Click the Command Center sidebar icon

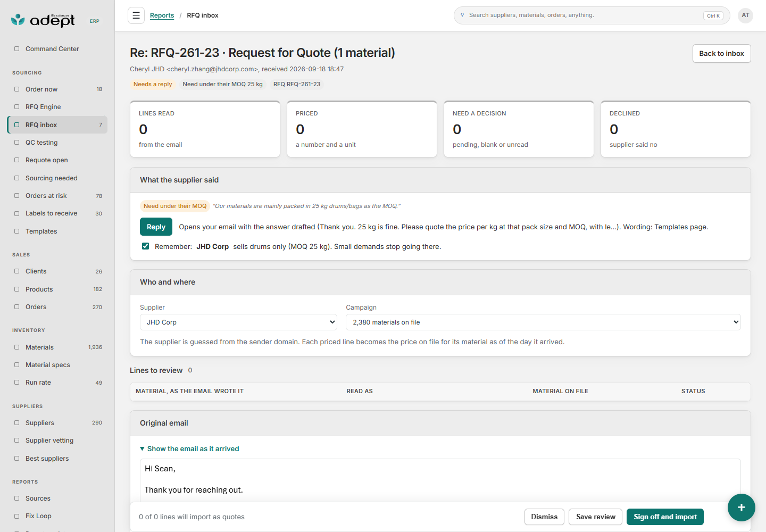[16, 49]
